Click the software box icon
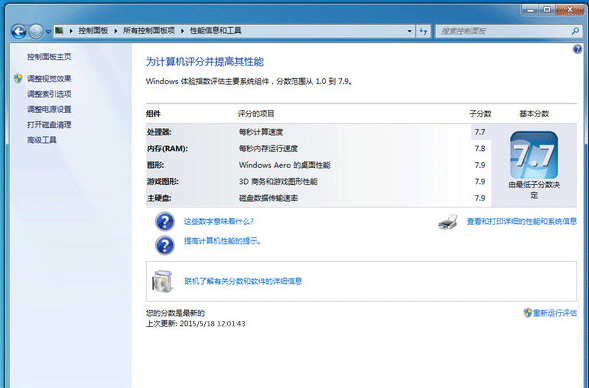589x388 pixels. tap(162, 281)
